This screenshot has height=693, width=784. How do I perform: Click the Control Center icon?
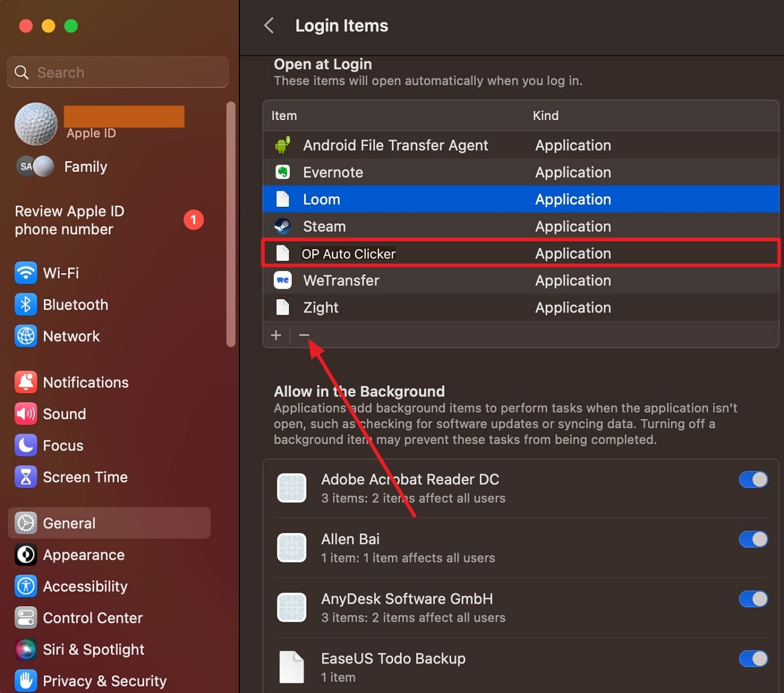pos(26,618)
